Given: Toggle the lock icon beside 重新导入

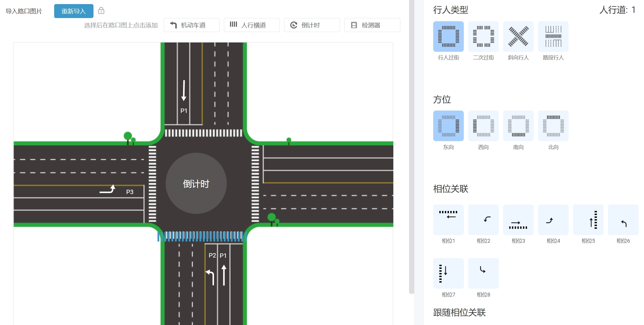Looking at the screenshot, I should (x=101, y=11).
